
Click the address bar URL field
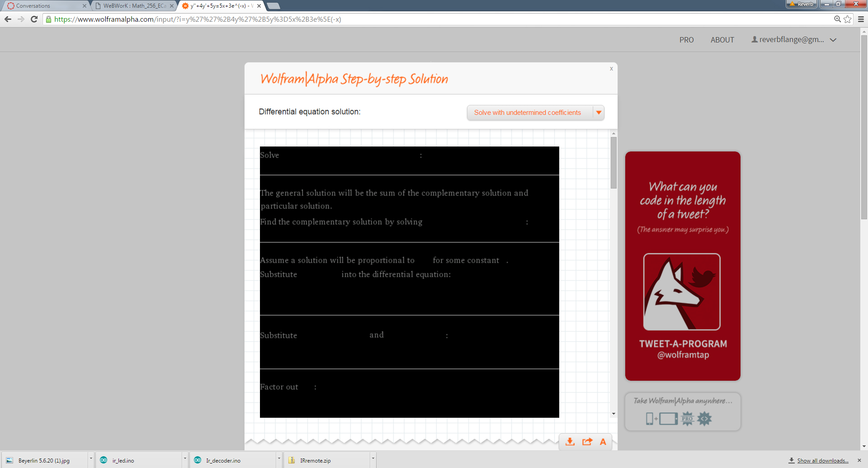[439, 19]
